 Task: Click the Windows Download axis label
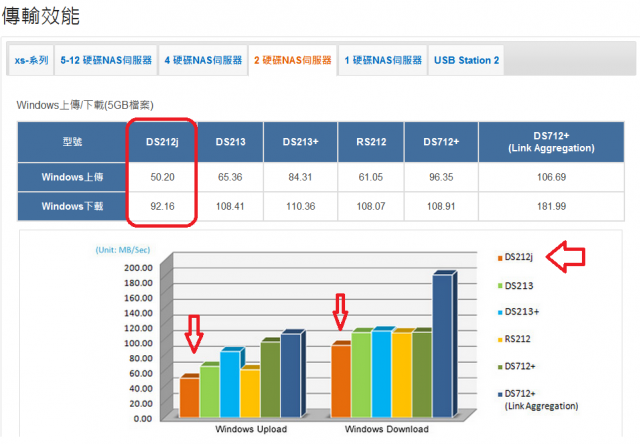(387, 429)
